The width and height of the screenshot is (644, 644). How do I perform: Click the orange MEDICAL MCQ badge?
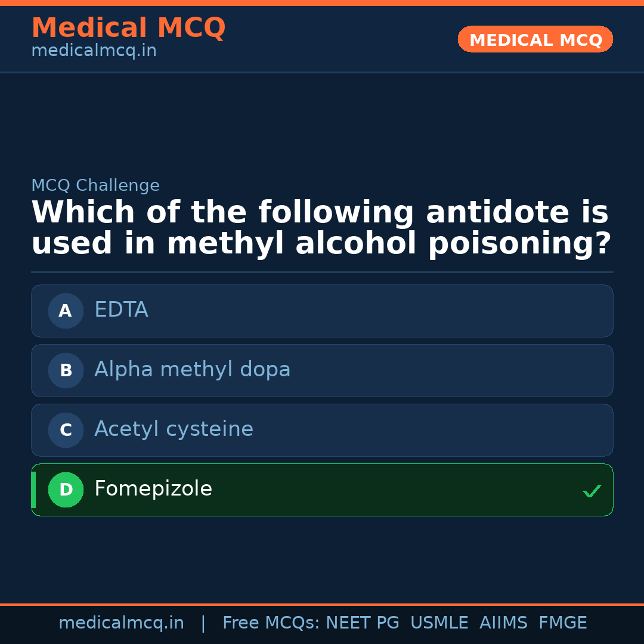coord(535,40)
